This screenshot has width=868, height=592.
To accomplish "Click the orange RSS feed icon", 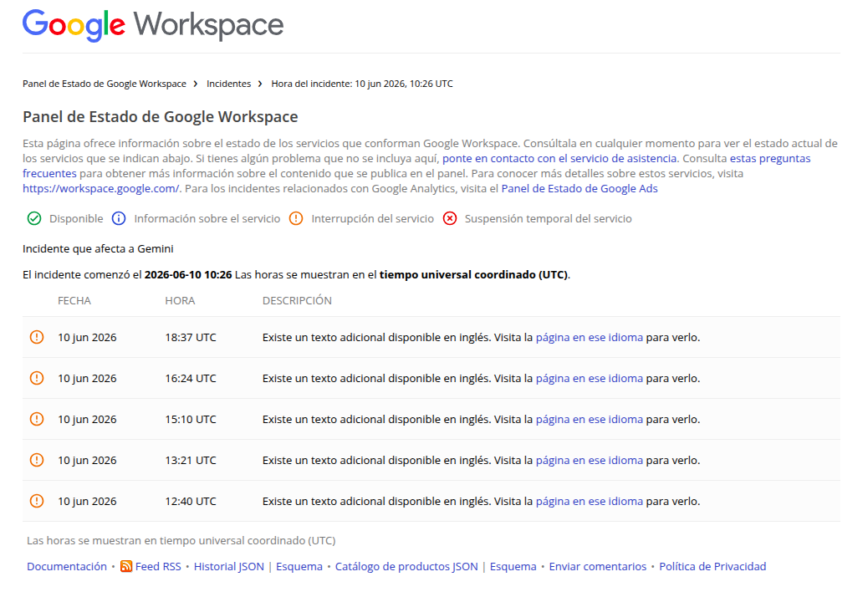I will point(126,566).
